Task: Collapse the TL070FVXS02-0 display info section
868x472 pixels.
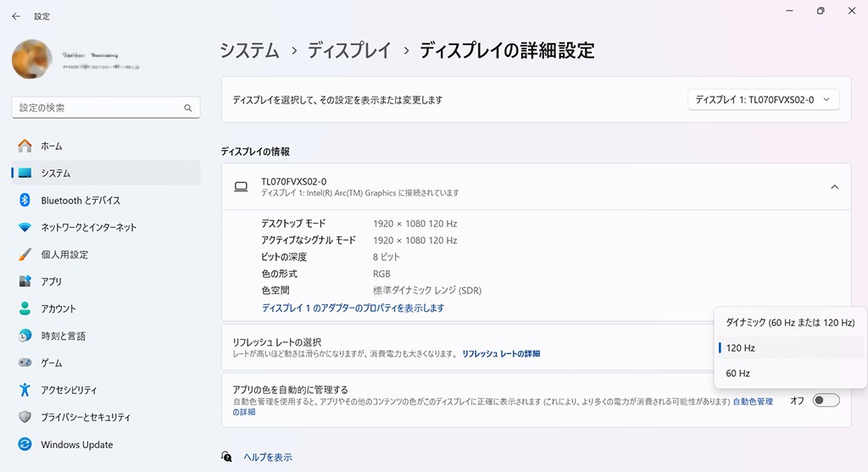Action: [834, 186]
